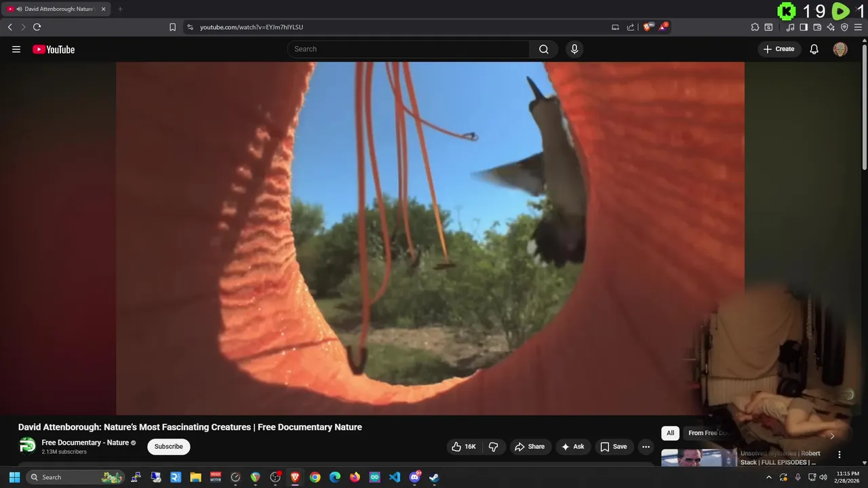The width and height of the screenshot is (868, 488).
Task: Click the system tray microphone icon
Action: point(797,477)
